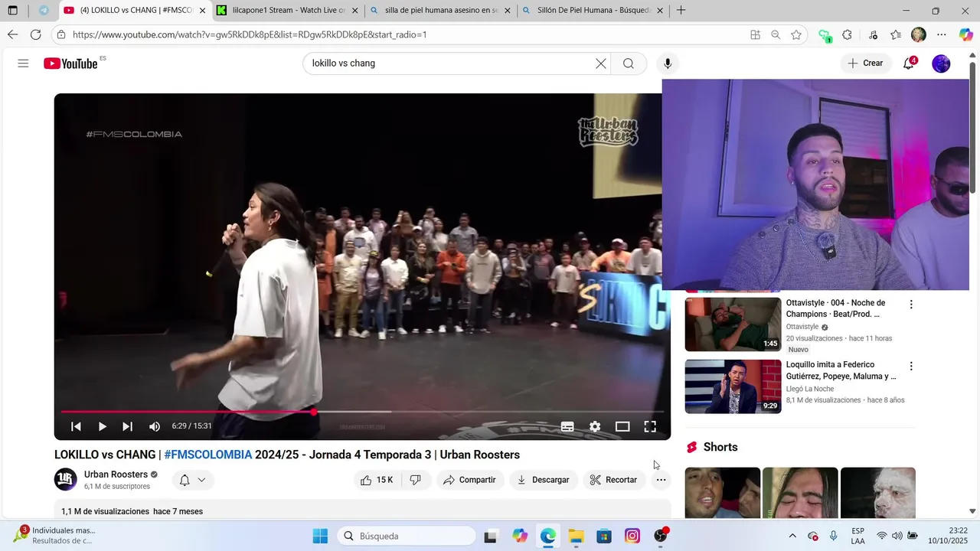The image size is (980, 551).
Task: Toggle subtitles in the video player
Action: [x=567, y=426]
